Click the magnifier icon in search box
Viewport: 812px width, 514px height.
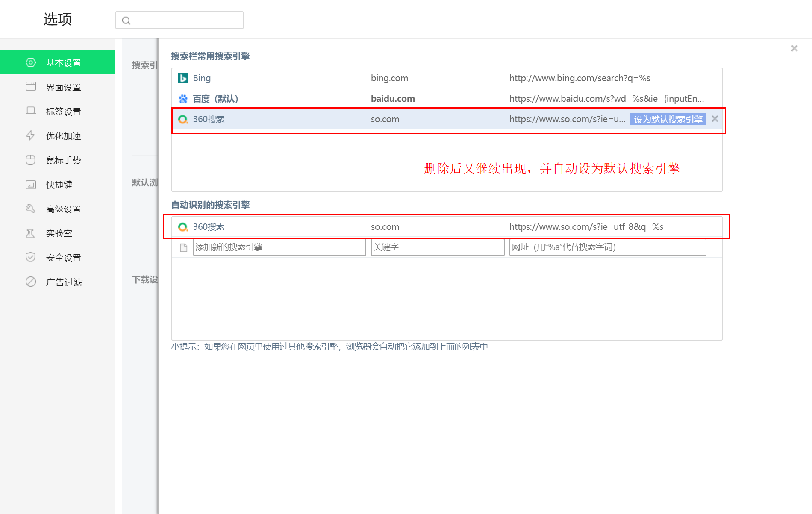(x=126, y=21)
